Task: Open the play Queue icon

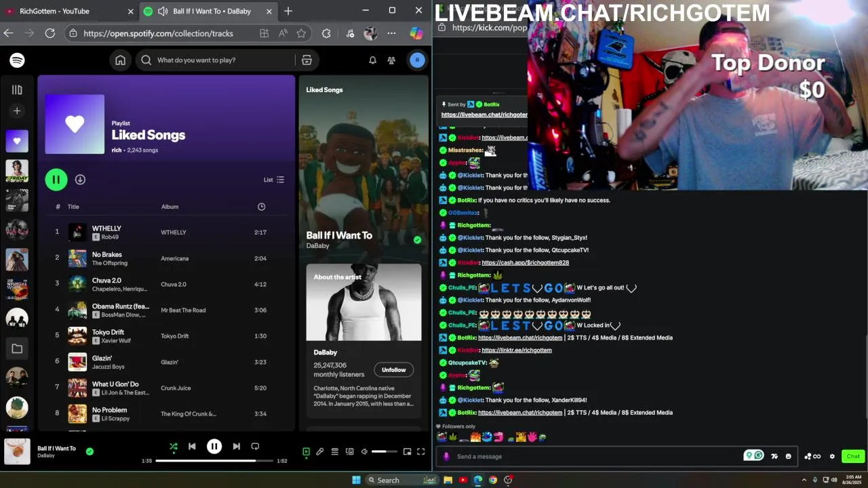Action: 335,451
